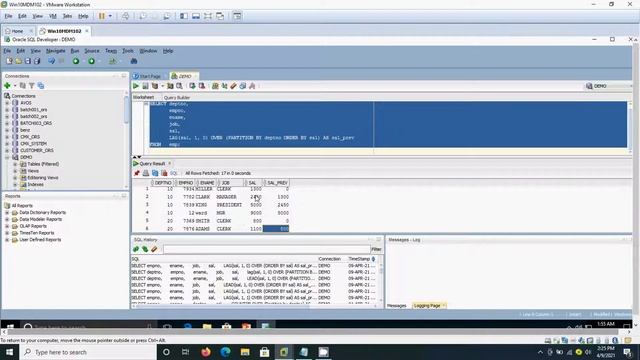Sort by the SAL_PREV column header
Screen dimensions: 640x360
click(277, 183)
